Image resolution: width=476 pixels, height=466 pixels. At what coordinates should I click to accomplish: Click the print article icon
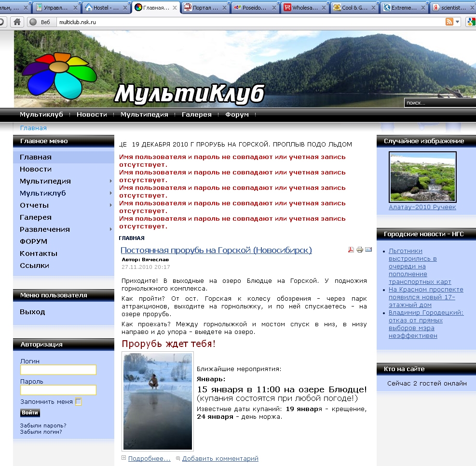(360, 250)
